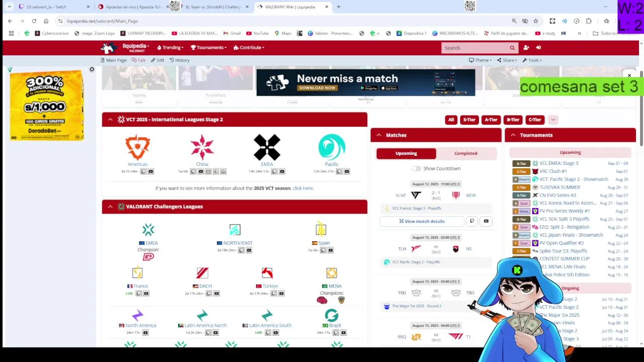This screenshot has height=362, width=644.
Task: Open the Share dropdown
Action: (508, 60)
